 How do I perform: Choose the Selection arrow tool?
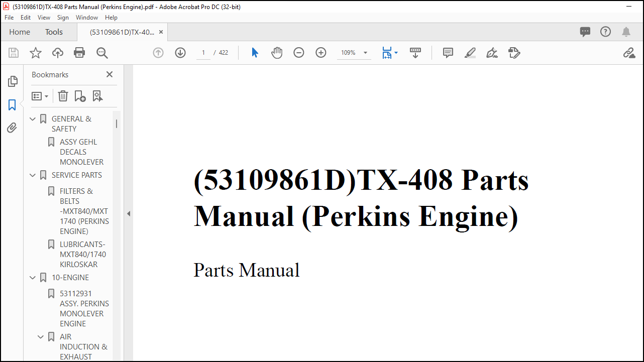255,53
